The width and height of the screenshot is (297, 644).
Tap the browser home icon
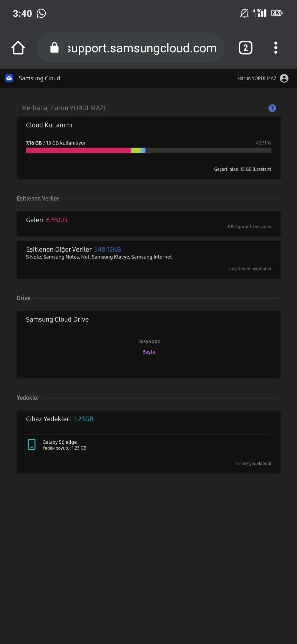click(x=18, y=48)
